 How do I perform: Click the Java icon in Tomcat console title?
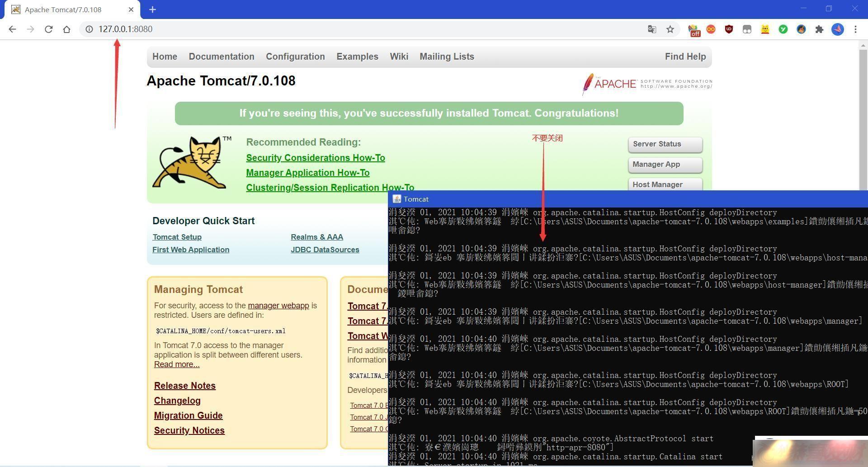396,199
